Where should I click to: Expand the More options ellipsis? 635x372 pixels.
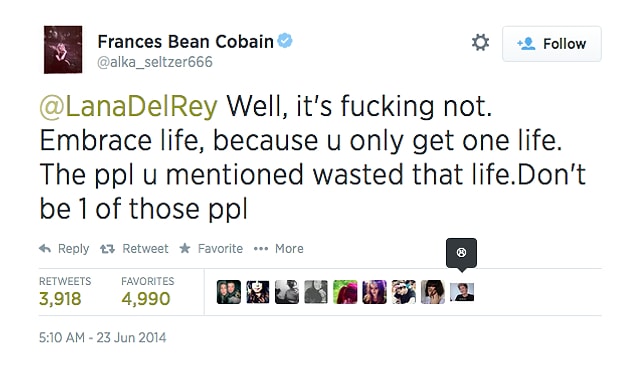pyautogui.click(x=261, y=249)
